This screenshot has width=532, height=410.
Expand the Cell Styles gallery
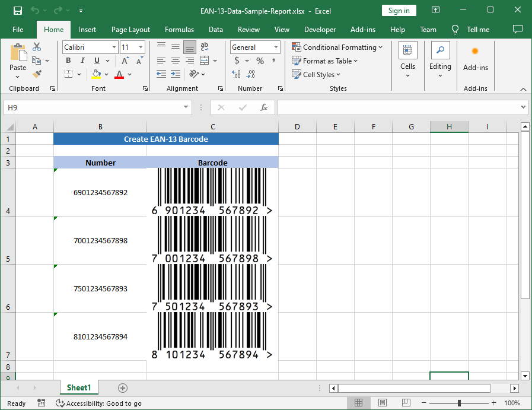(x=316, y=74)
